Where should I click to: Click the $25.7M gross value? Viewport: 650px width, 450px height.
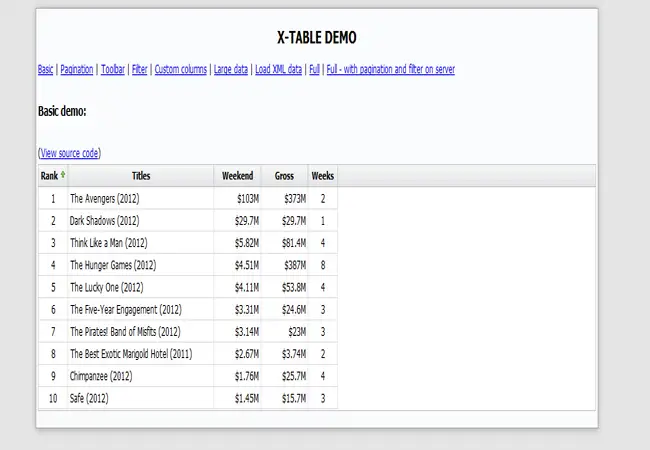(294, 376)
